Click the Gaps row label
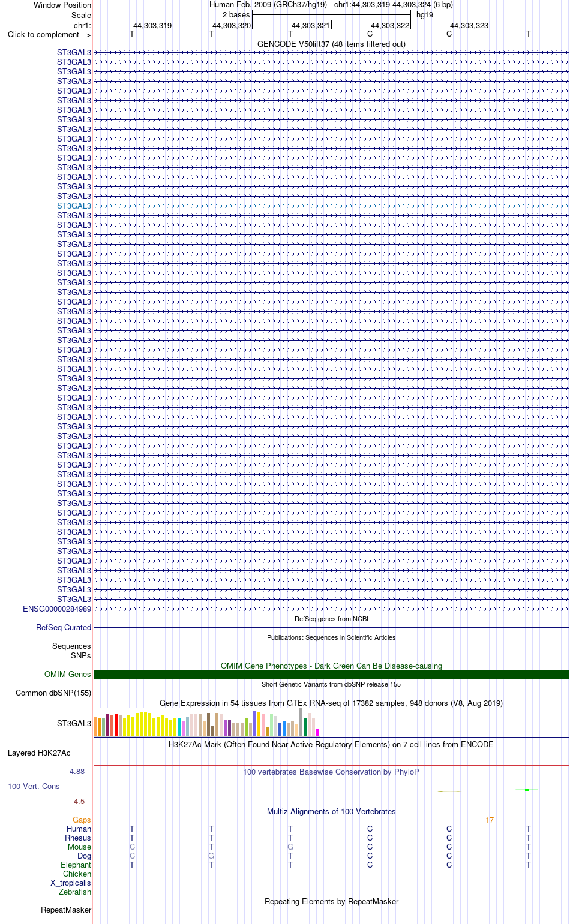Image resolution: width=570 pixels, height=924 pixels. pos(82,820)
